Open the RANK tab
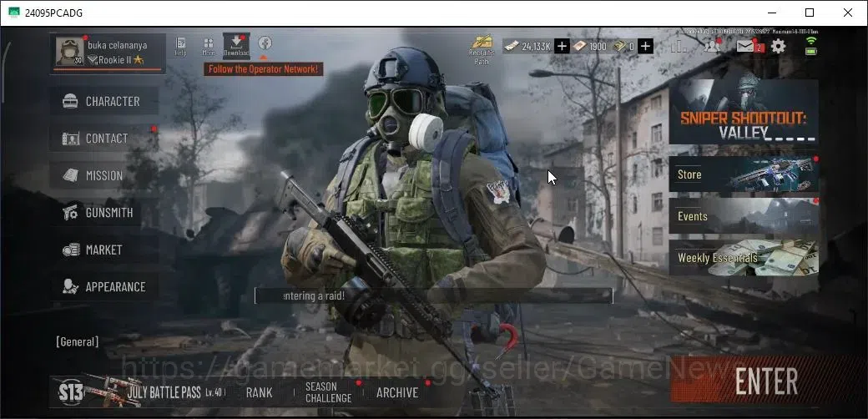The image size is (868, 419). click(x=259, y=392)
